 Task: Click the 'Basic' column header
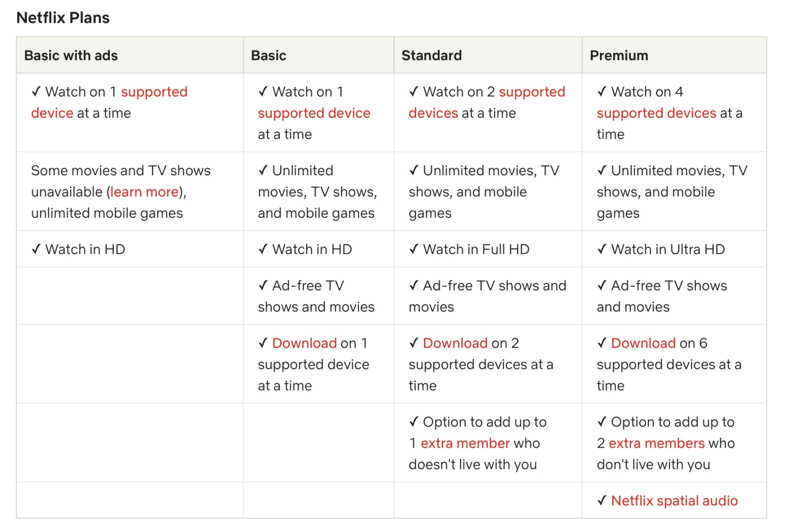[268, 56]
